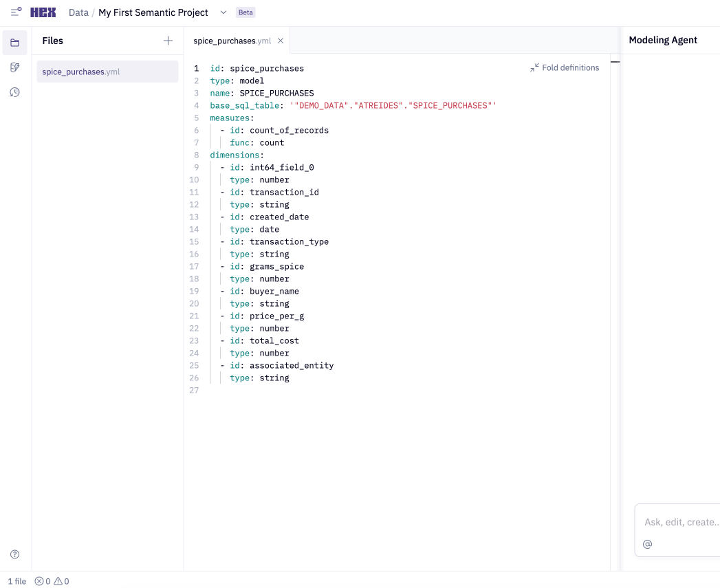Image resolution: width=720 pixels, height=588 pixels.
Task: Go to Data in the breadcrumb
Action: click(x=78, y=13)
